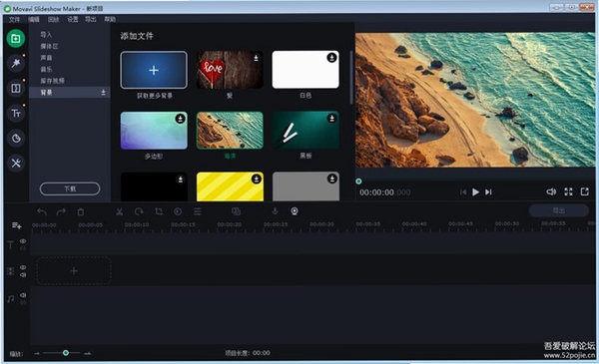The width and height of the screenshot is (599, 364).
Task: Open the 导出 menu
Action: pyautogui.click(x=91, y=19)
